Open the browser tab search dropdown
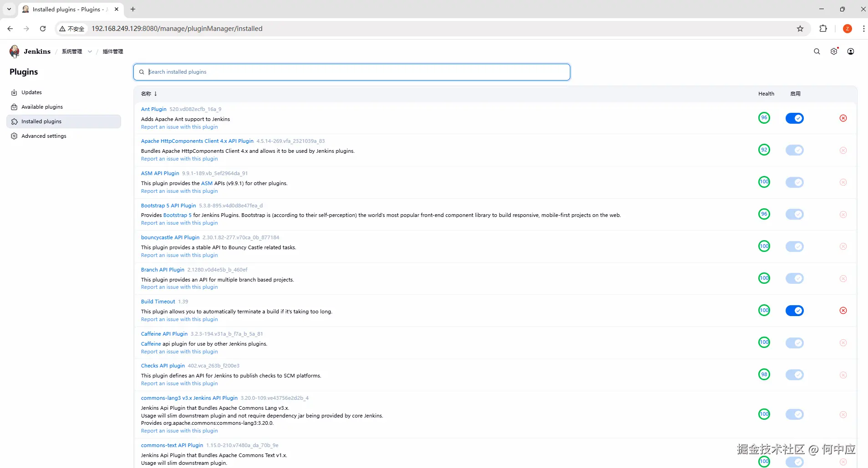The width and height of the screenshot is (868, 468). pyautogui.click(x=9, y=9)
